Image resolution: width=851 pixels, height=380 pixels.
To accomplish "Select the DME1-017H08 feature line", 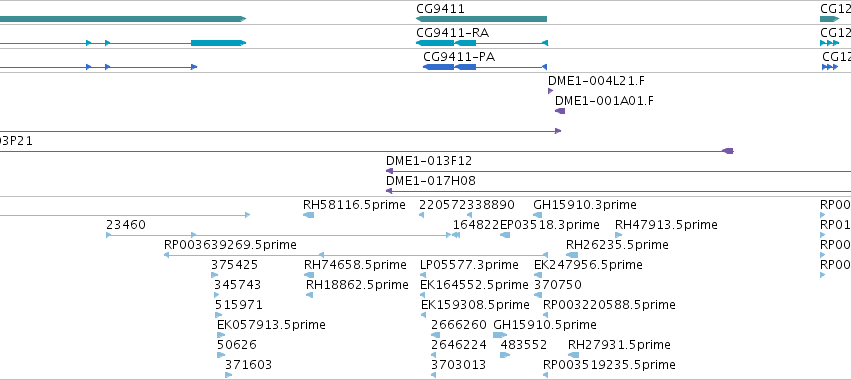I will click(618, 191).
